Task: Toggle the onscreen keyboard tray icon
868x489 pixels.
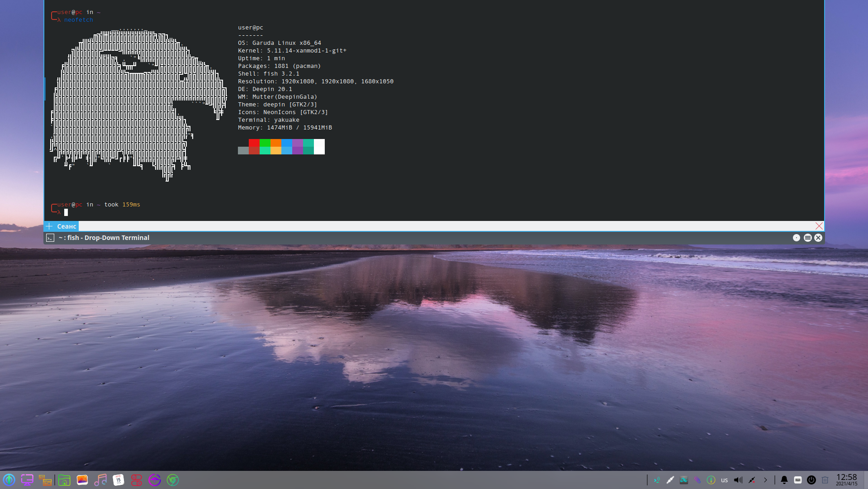Action: tap(798, 480)
